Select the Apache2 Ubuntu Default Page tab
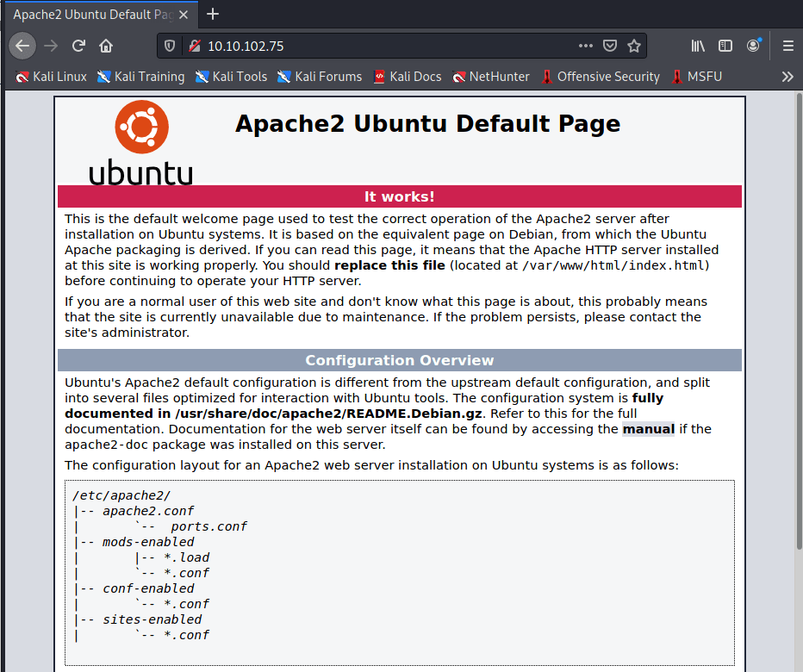Image resolution: width=803 pixels, height=672 pixels. pos(90,15)
